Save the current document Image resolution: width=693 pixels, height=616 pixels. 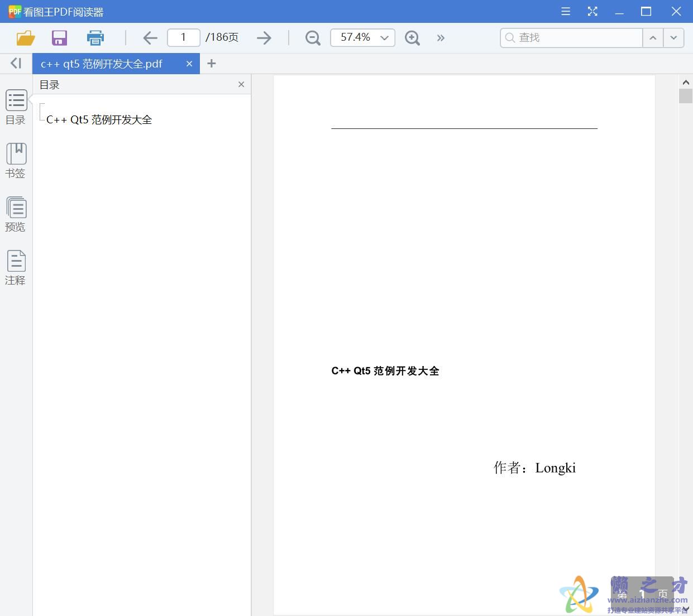point(59,37)
